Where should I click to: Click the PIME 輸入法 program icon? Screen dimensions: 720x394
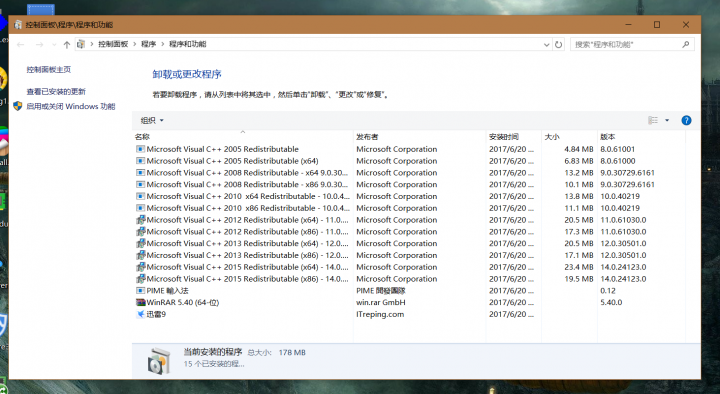141,291
